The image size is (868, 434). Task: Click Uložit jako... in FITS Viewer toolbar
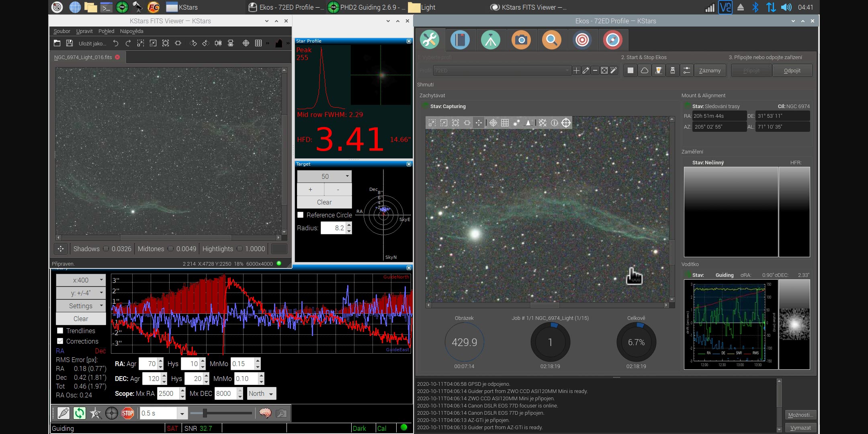[92, 43]
